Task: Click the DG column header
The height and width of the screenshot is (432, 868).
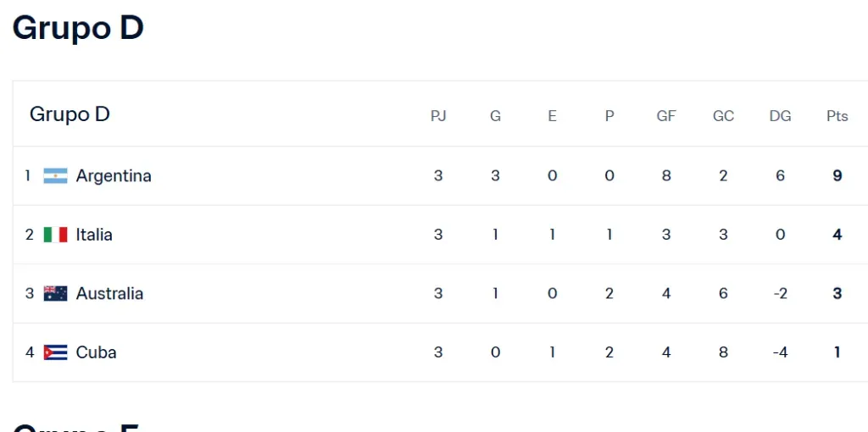Action: [780, 116]
